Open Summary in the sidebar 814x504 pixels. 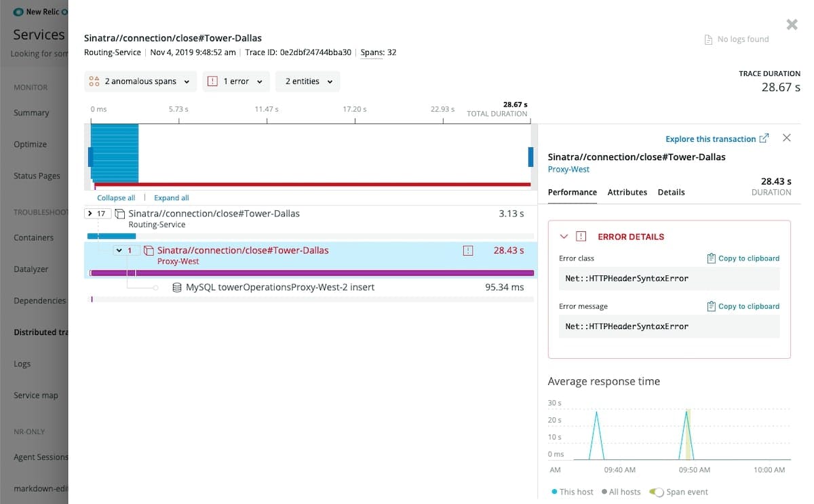tap(31, 113)
